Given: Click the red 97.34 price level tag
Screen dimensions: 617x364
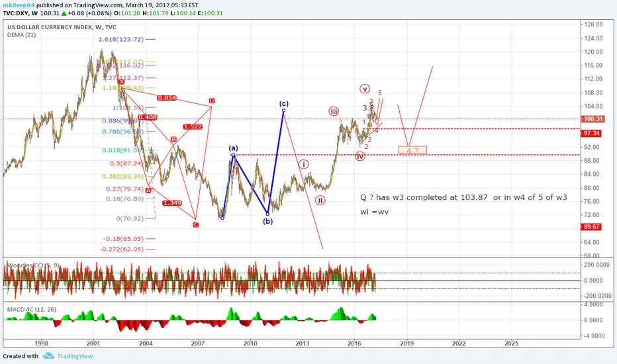Looking at the screenshot, I should point(591,134).
